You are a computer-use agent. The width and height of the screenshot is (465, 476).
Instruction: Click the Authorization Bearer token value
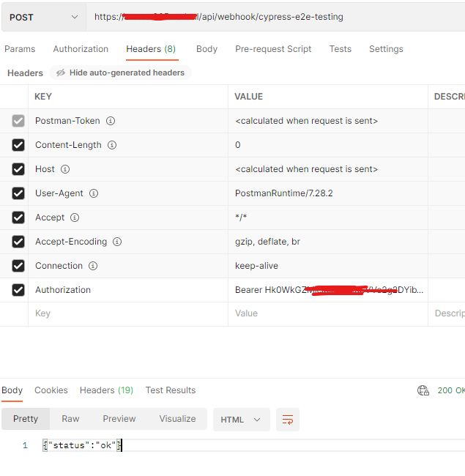(329, 290)
